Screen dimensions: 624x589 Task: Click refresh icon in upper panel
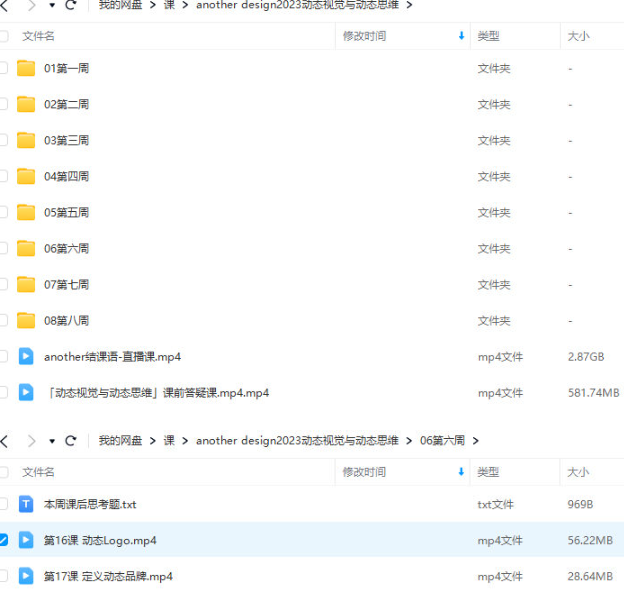(70, 5)
